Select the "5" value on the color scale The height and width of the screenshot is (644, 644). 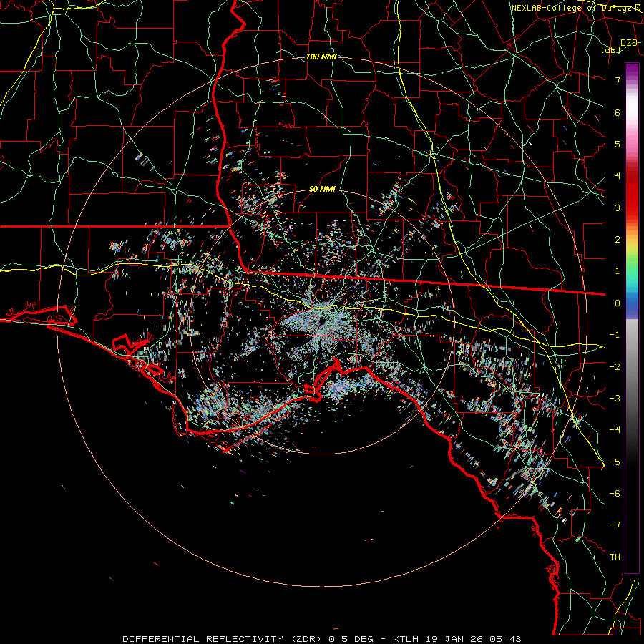(618, 144)
